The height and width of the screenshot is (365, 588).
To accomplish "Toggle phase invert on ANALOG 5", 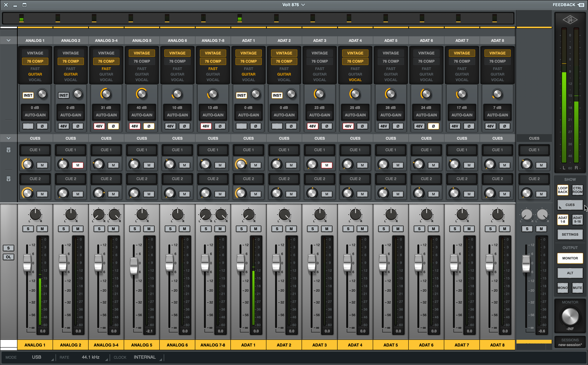I will [x=149, y=126].
